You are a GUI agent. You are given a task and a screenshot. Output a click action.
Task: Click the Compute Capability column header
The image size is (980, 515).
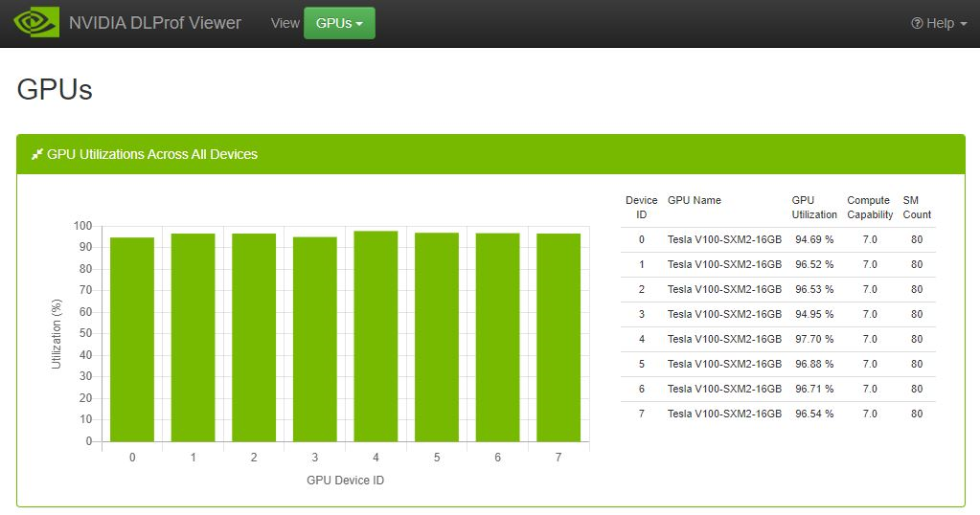[x=870, y=208]
